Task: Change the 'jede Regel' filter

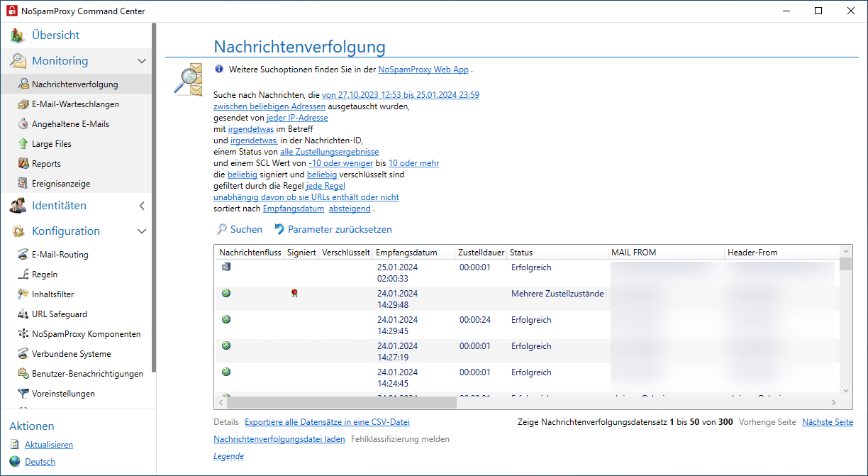Action: point(325,186)
